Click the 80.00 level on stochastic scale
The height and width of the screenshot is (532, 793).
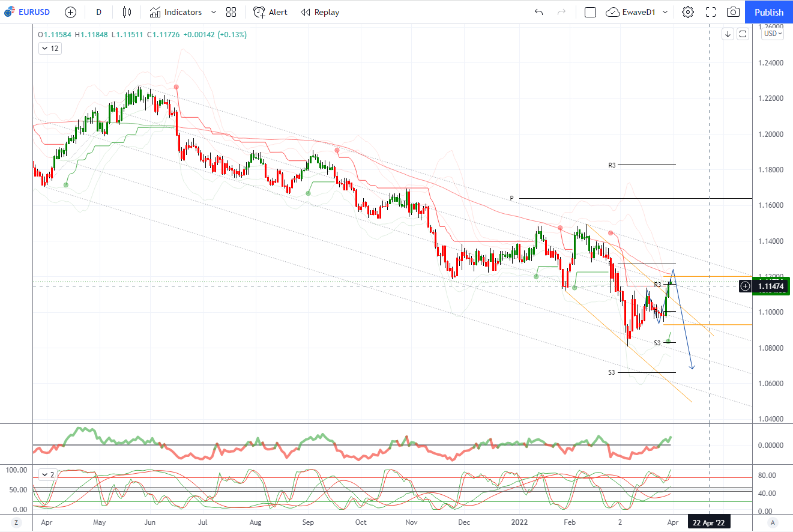[x=767, y=476]
